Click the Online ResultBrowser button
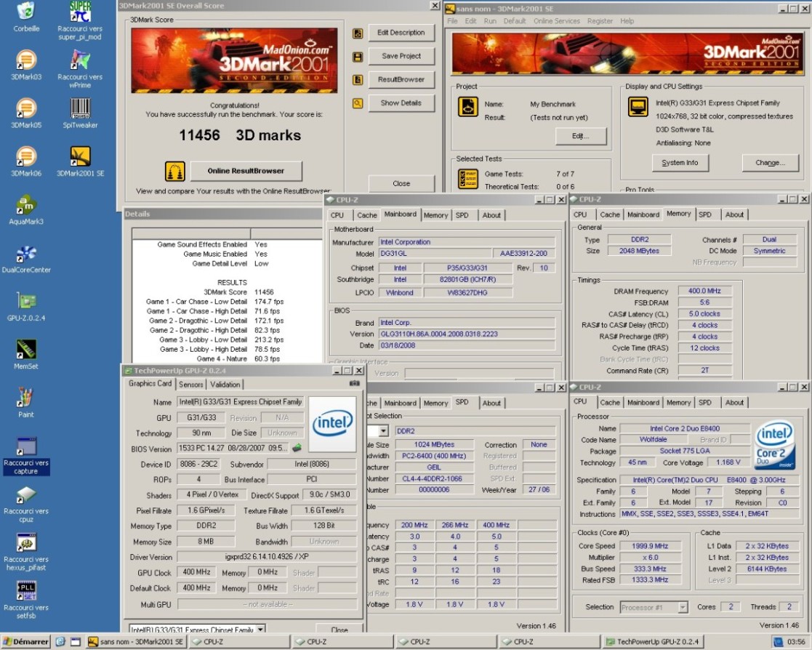The width and height of the screenshot is (812, 650). click(246, 171)
